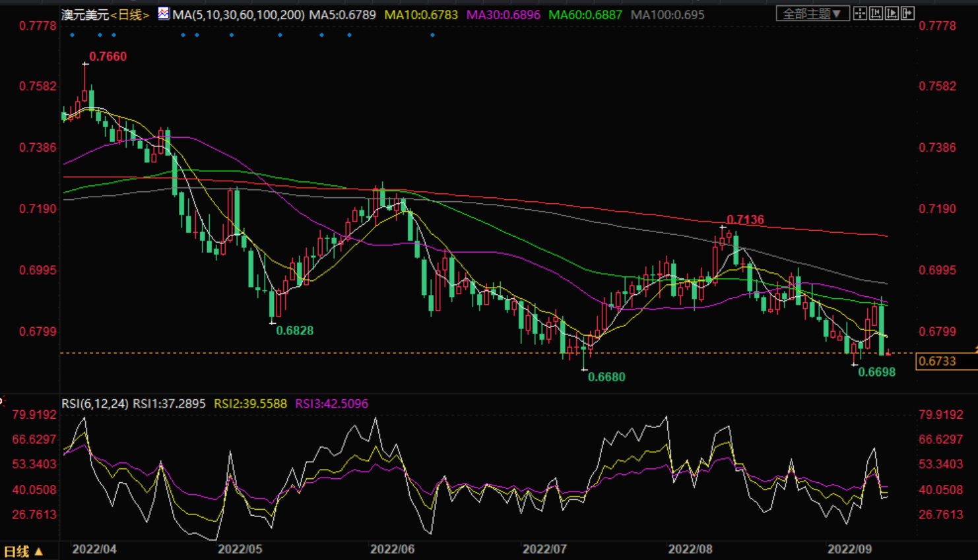Click the crosshair cursor icon

coord(860,14)
